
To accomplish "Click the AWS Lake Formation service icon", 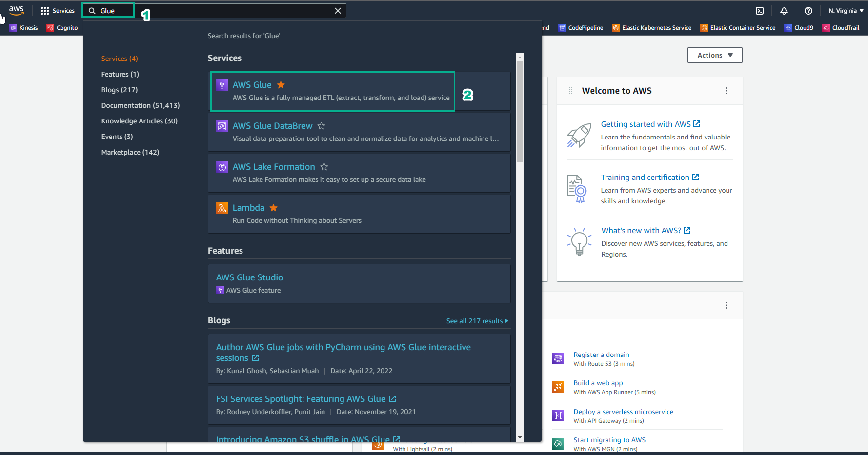I will [222, 167].
